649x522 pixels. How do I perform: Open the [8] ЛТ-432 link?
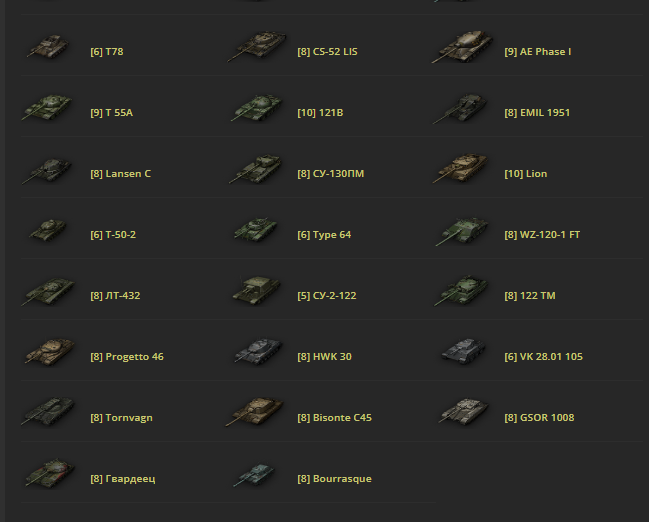click(115, 295)
